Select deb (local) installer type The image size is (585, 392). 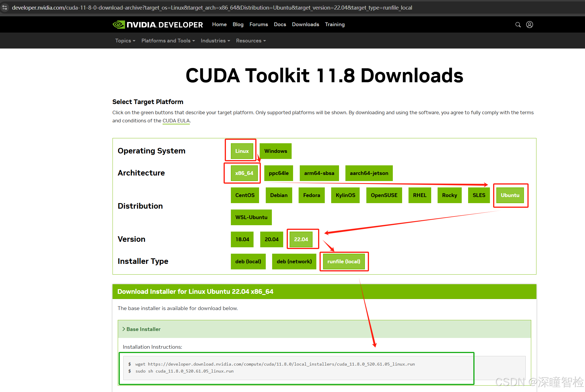coord(248,262)
